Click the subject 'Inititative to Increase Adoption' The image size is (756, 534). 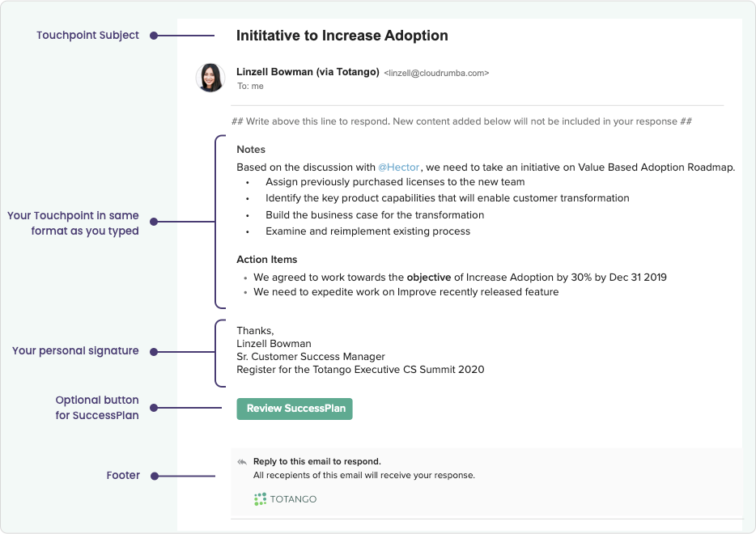coord(342,36)
